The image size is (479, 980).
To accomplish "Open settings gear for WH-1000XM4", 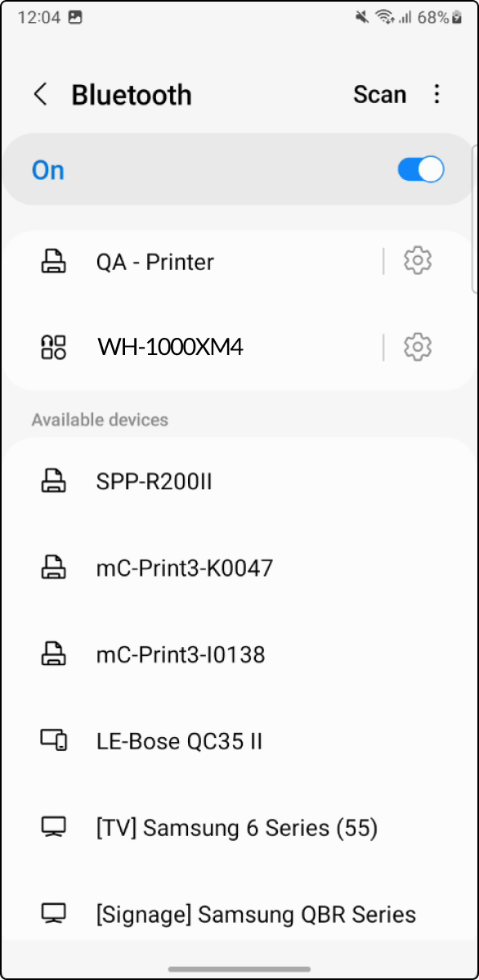I will (x=418, y=347).
